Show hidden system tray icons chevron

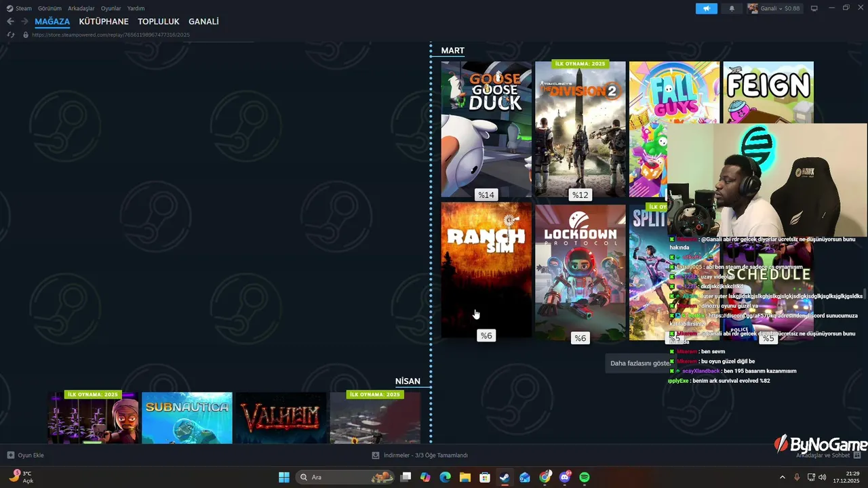[782, 477]
